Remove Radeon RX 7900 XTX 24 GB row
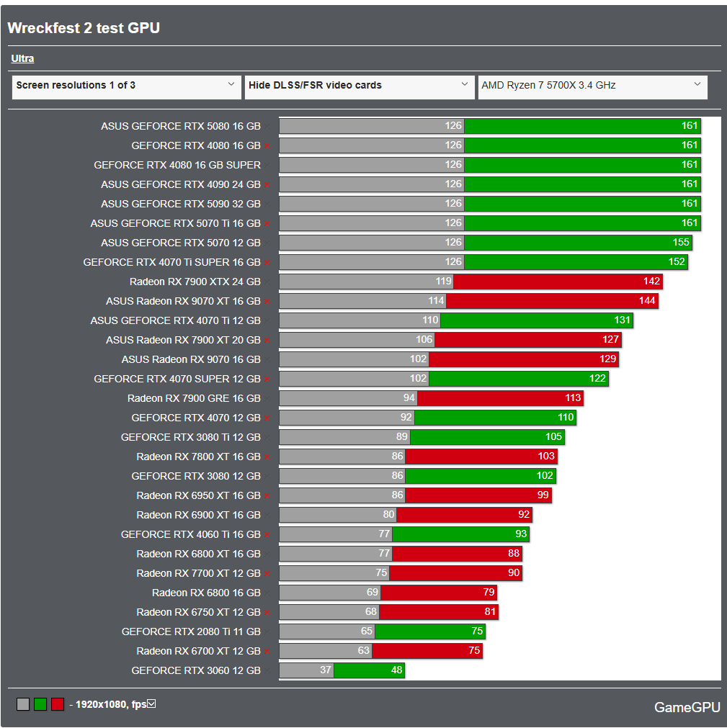The width and height of the screenshot is (727, 728). [x=267, y=283]
